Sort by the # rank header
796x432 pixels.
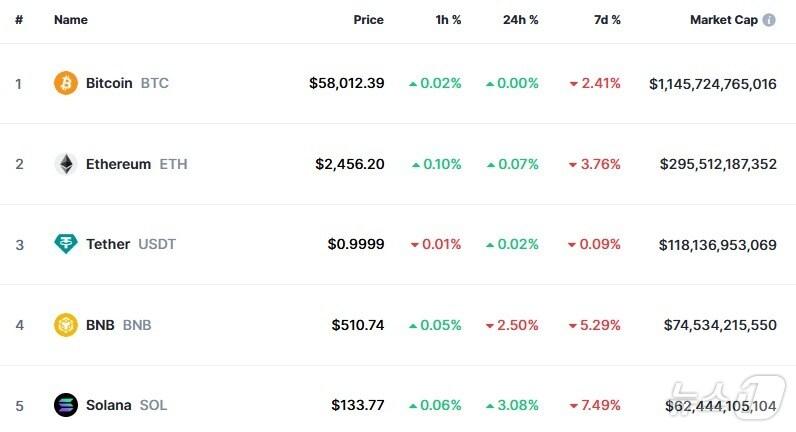pyautogui.click(x=19, y=20)
